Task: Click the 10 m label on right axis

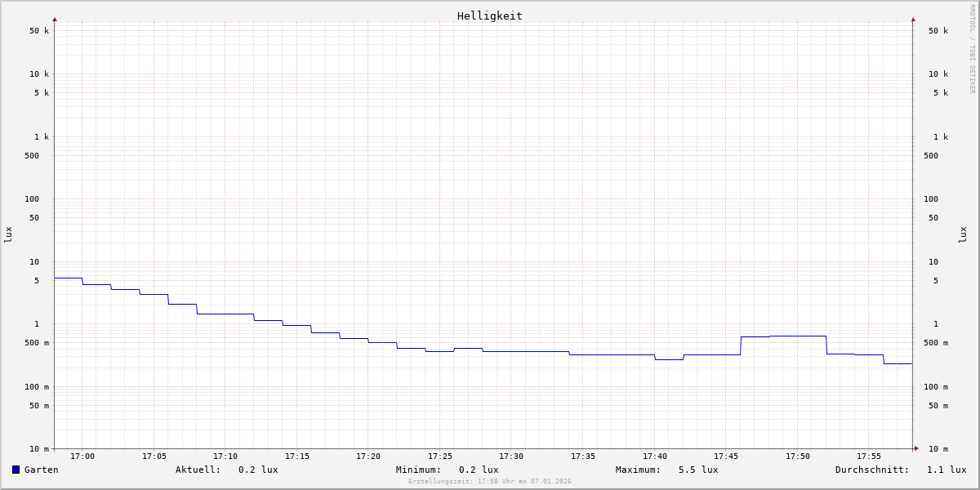Action: pyautogui.click(x=938, y=449)
